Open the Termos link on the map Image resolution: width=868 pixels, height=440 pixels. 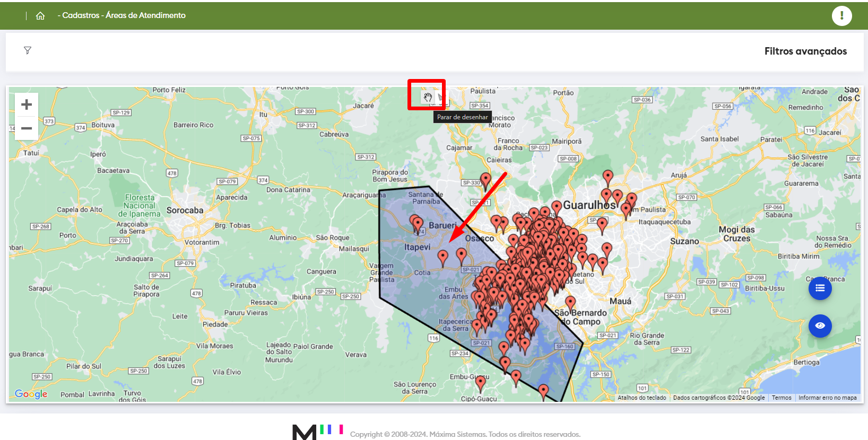point(781,398)
